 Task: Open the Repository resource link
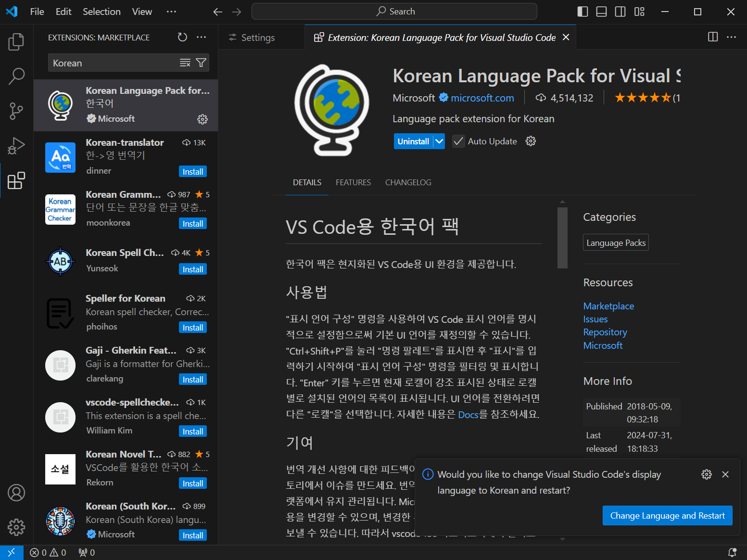(x=605, y=332)
